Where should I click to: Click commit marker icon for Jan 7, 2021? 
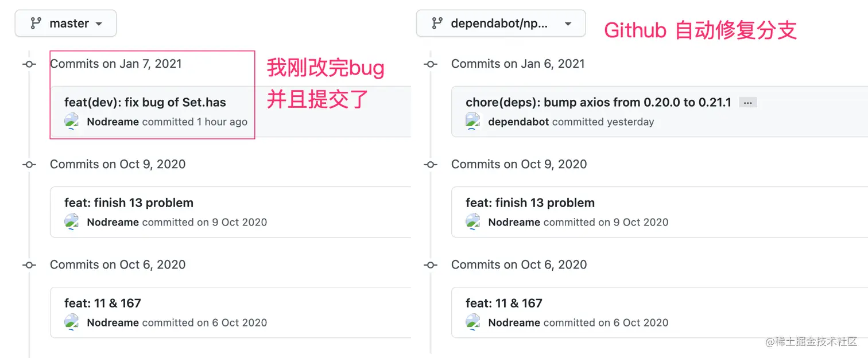click(29, 64)
